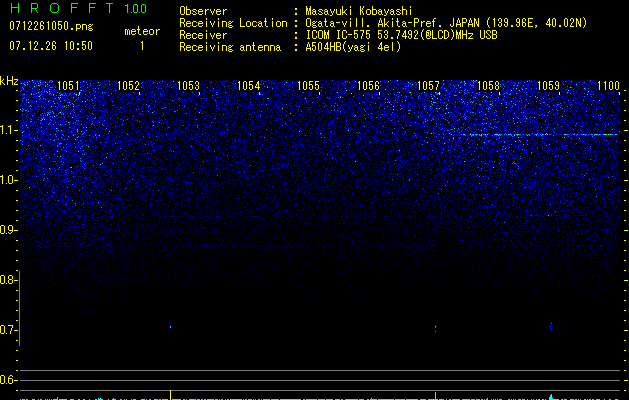Click time axis label 1057

(428, 86)
